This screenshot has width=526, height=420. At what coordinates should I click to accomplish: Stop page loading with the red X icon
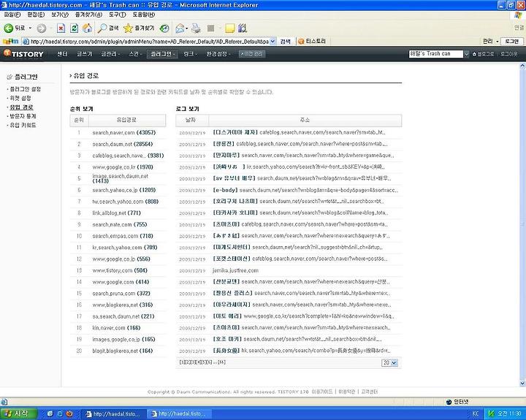pos(61,28)
